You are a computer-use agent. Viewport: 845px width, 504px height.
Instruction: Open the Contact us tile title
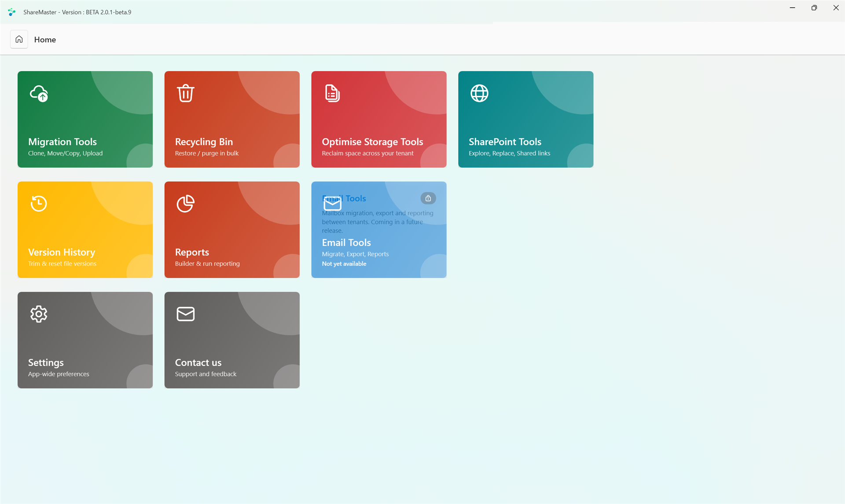(x=198, y=362)
